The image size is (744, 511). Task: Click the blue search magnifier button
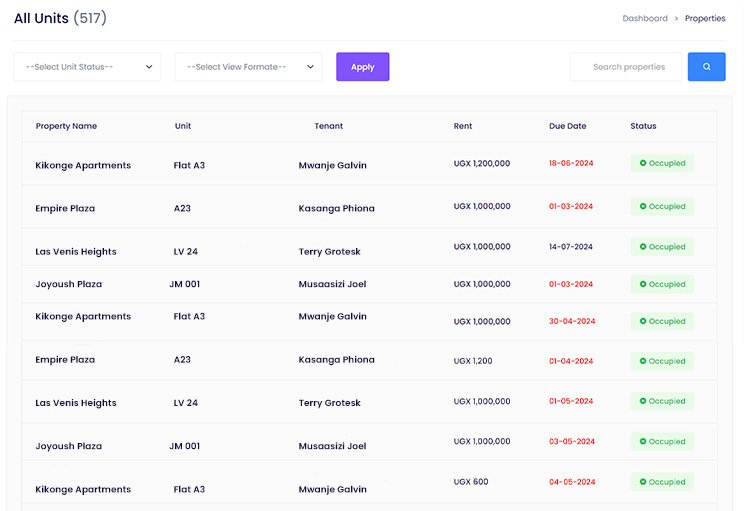[706, 67]
